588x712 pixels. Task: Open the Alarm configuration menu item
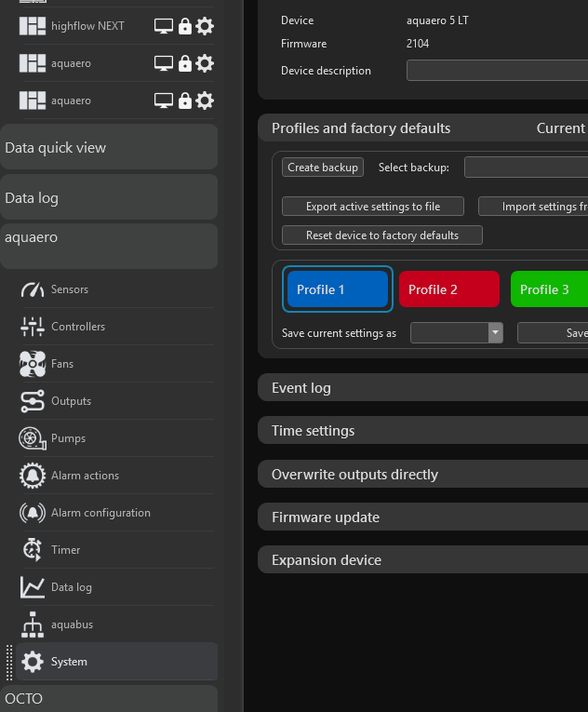pos(116,513)
